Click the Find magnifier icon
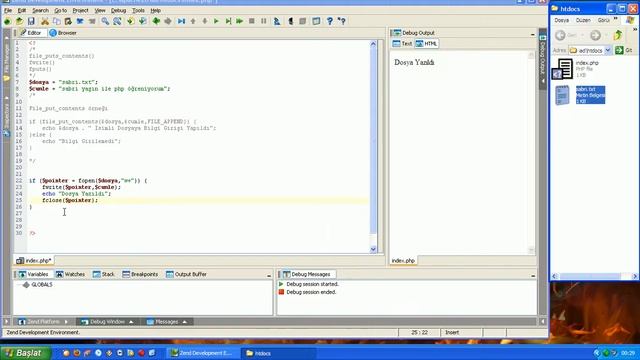The width and height of the screenshot is (640, 360). tap(105, 21)
